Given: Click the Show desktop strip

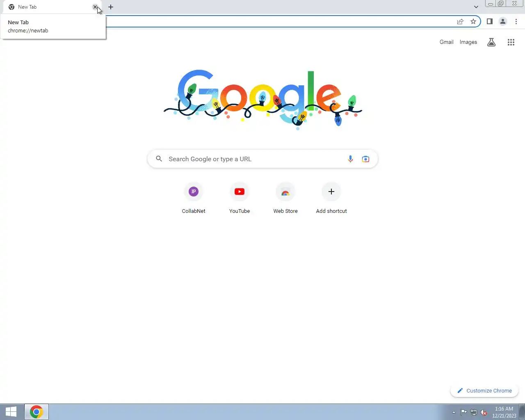Looking at the screenshot, I should [x=522, y=412].
